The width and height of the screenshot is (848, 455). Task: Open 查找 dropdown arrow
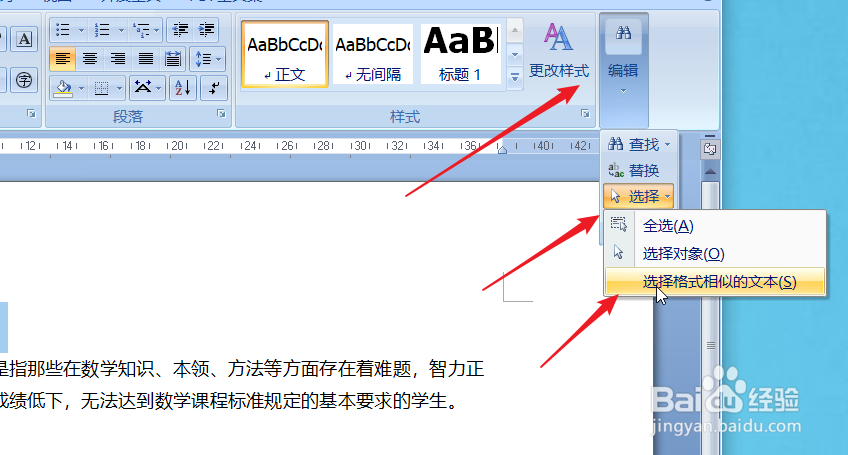667,144
